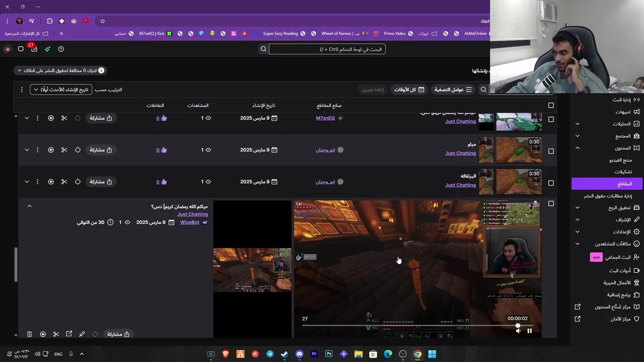
Task: Open the whispers chat bubble icon
Action: [21, 49]
